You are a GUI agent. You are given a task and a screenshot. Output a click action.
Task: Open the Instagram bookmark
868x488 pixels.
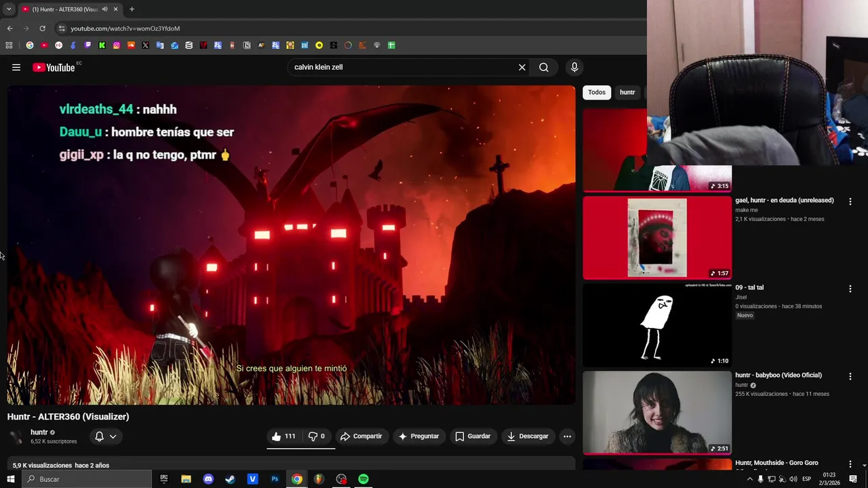point(117,45)
